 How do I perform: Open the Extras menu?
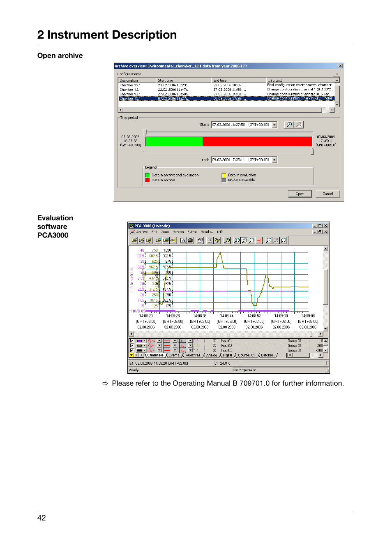pos(192,232)
